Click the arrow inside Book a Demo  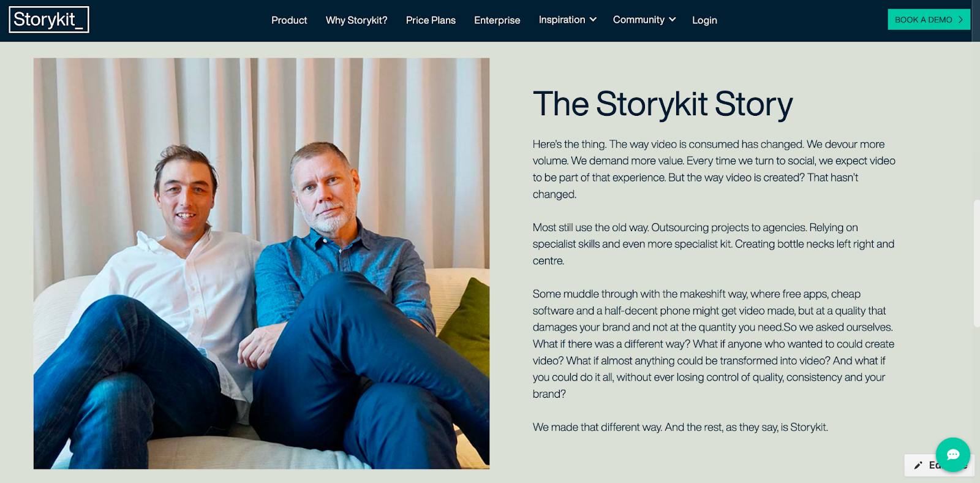(x=961, y=19)
